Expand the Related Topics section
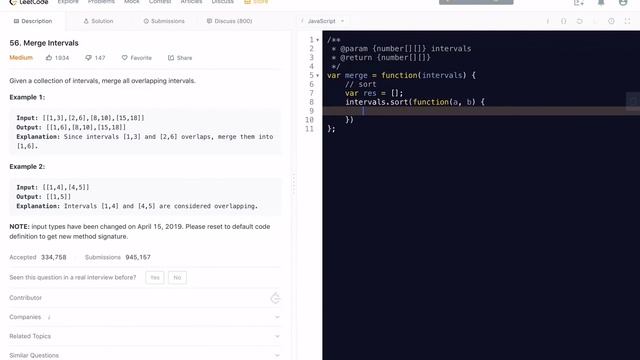The width and height of the screenshot is (640, 360). click(x=145, y=336)
